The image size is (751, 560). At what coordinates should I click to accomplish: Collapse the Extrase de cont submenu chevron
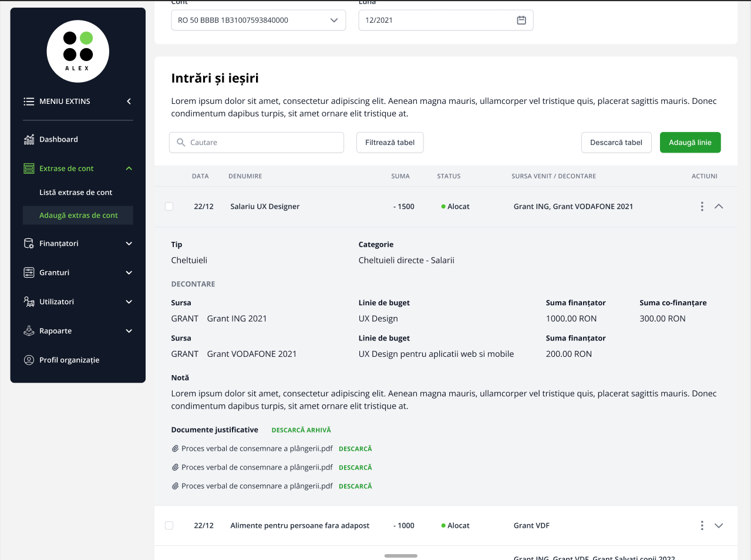(129, 168)
